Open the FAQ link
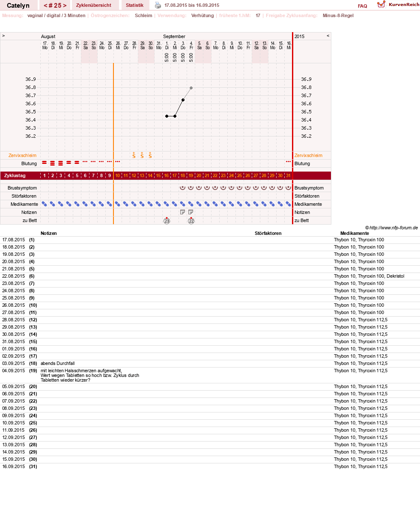Image resolution: width=420 pixels, height=519 pixels. click(x=362, y=6)
